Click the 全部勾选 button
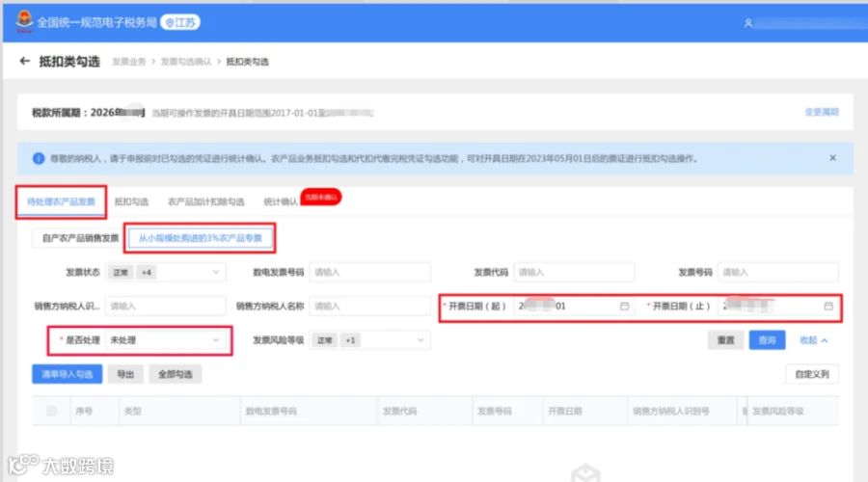The width and height of the screenshot is (868, 482). pos(175,375)
